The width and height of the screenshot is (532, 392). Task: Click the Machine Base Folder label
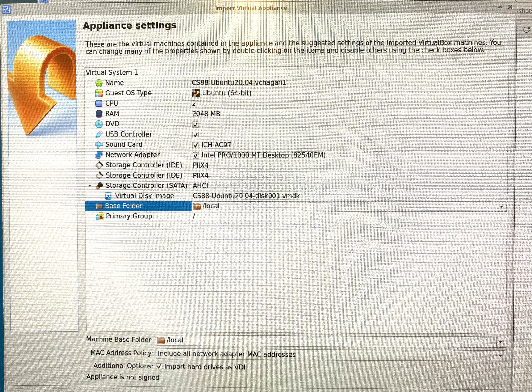coord(119,339)
